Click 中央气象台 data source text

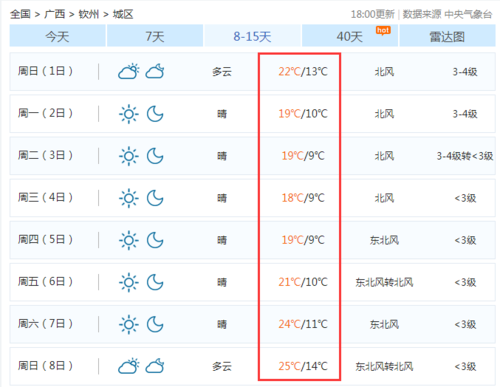pos(468,14)
